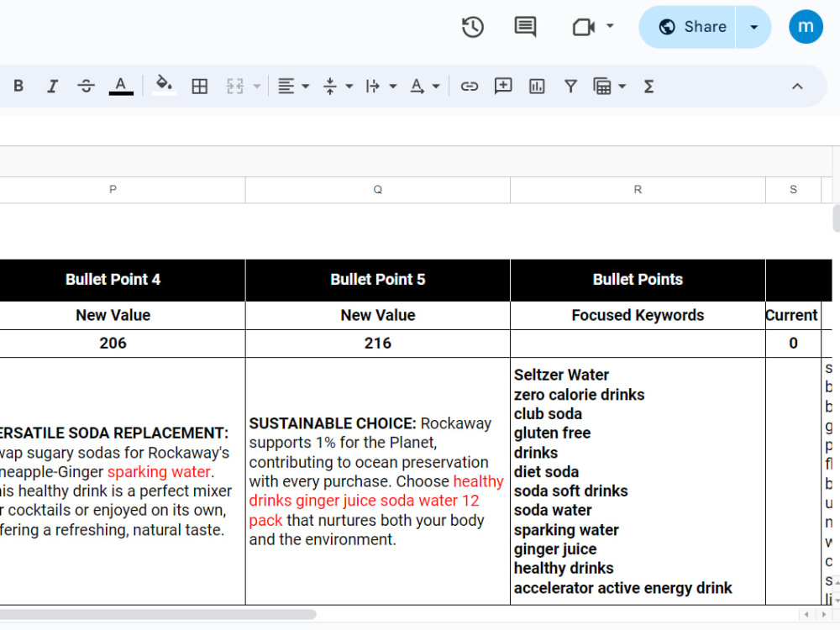Open the account avatar 'm'
Viewport: 840px width, 630px height.
click(806, 26)
